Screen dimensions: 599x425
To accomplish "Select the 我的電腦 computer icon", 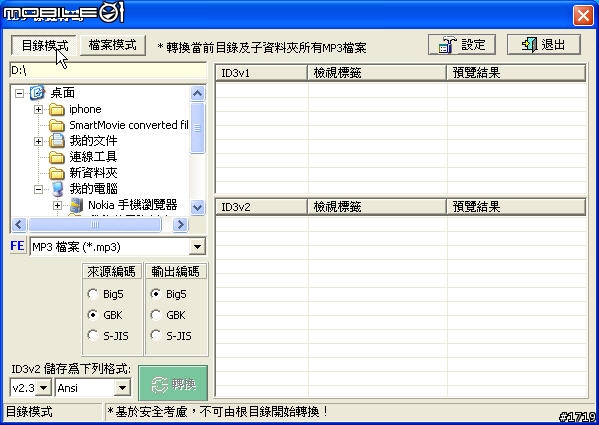I will click(x=57, y=189).
